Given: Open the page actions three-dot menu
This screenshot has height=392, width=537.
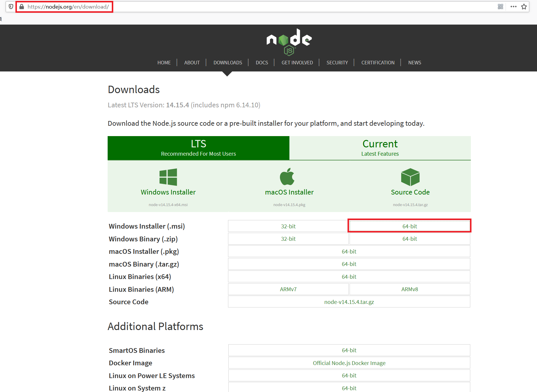Looking at the screenshot, I should pos(514,7).
